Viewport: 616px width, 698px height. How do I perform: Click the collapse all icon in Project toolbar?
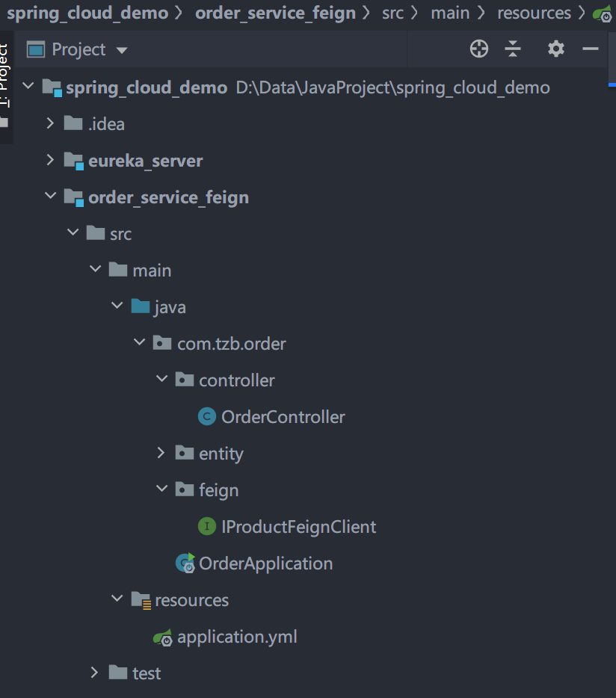pyautogui.click(x=513, y=49)
